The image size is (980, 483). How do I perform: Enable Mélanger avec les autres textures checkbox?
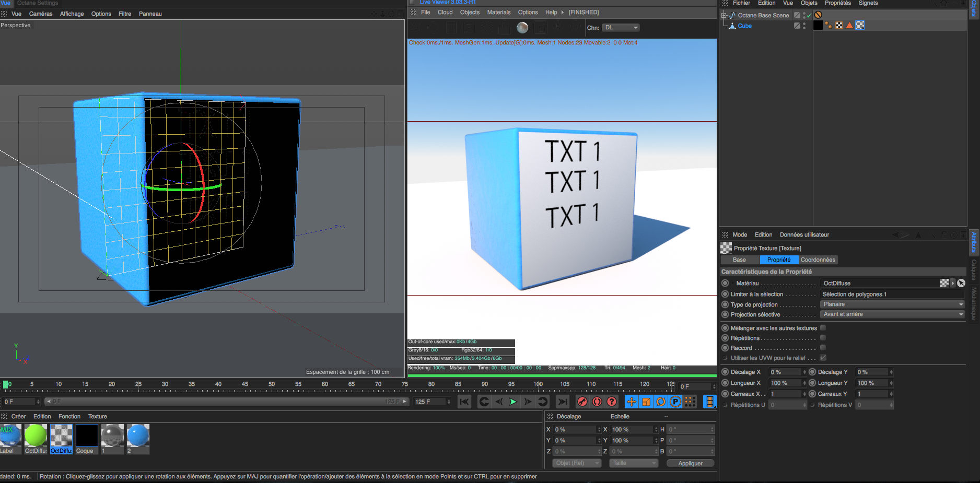click(x=823, y=328)
